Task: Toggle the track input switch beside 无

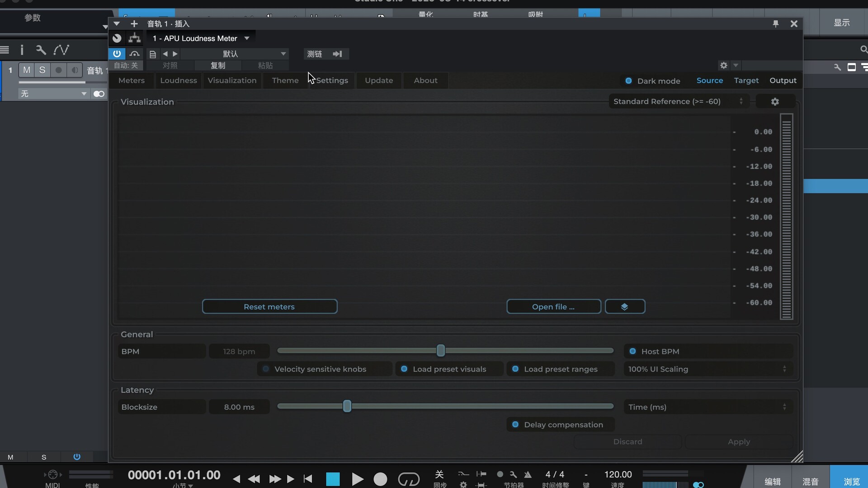Action: click(x=99, y=94)
